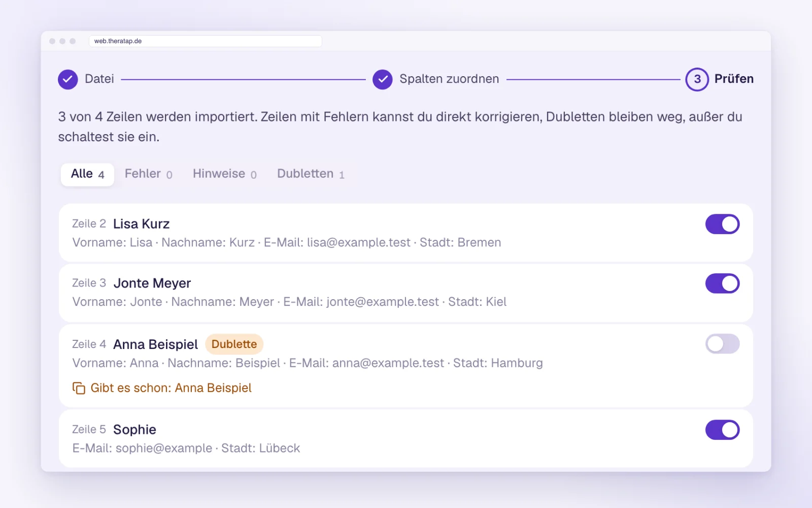812x508 pixels.
Task: Click the web.theratap.de address bar
Action: point(205,41)
